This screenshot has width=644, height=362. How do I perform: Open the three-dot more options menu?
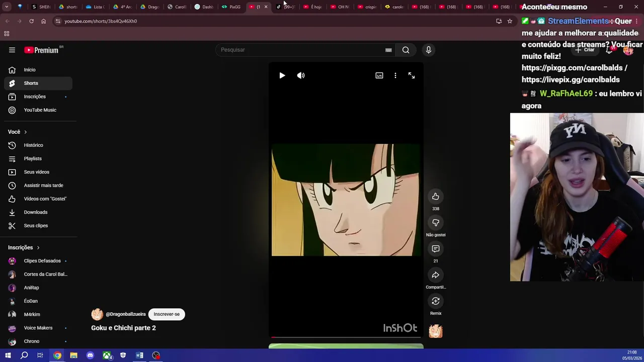[395, 75]
